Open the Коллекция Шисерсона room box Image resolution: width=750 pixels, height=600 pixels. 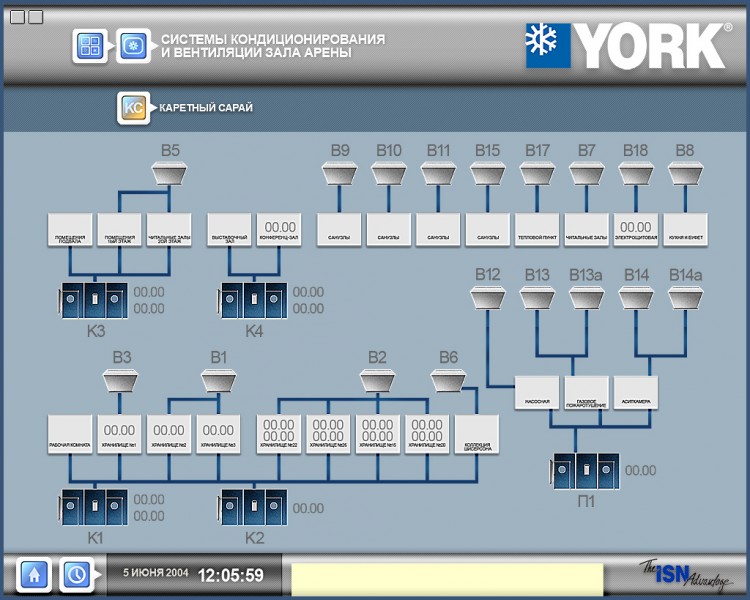pyautogui.click(x=476, y=434)
